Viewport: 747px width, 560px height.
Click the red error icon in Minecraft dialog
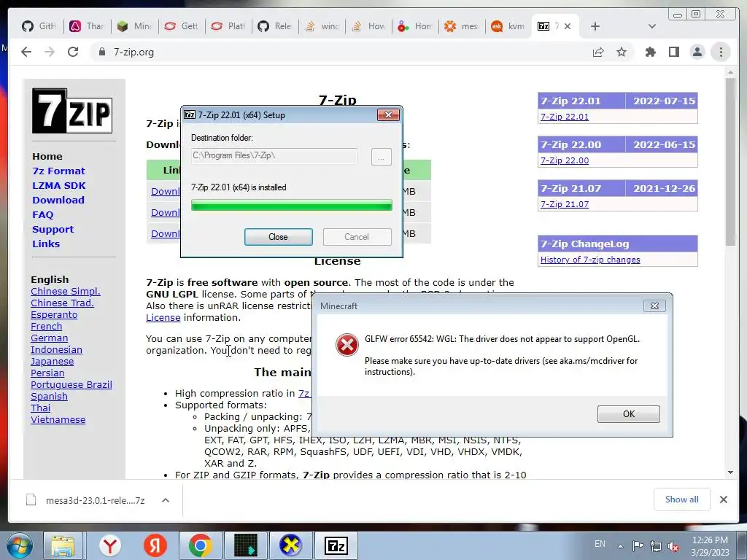[347, 345]
